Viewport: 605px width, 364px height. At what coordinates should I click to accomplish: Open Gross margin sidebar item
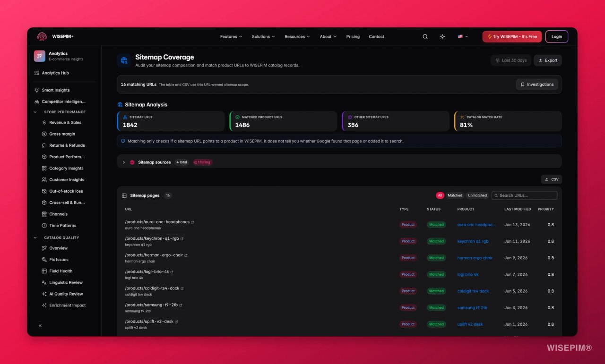[59, 134]
